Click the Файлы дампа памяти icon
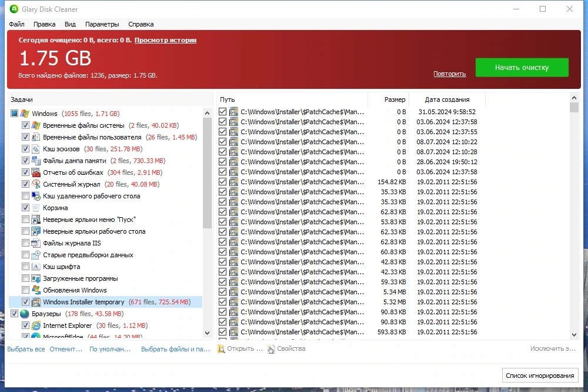The width and height of the screenshot is (588, 392). [36, 161]
